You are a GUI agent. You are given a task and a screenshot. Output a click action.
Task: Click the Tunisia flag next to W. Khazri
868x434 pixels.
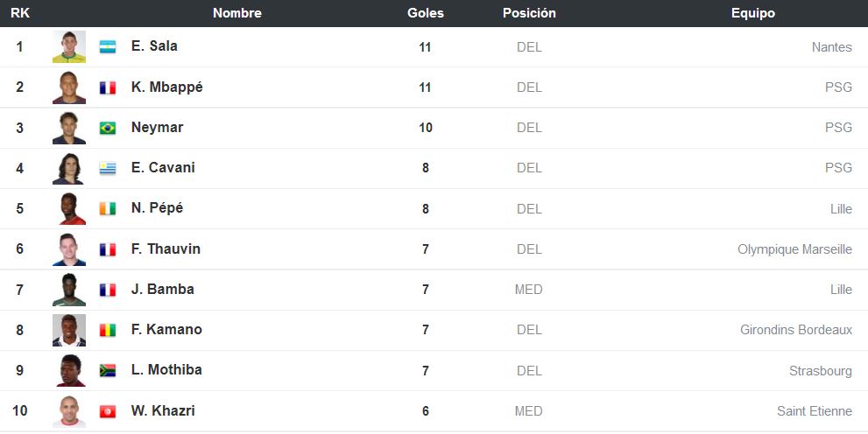coord(108,411)
